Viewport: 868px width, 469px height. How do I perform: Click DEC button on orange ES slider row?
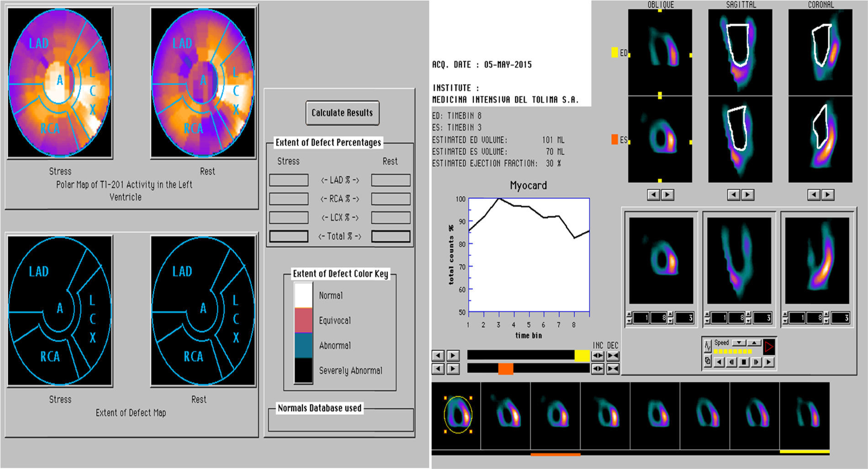[x=613, y=369]
